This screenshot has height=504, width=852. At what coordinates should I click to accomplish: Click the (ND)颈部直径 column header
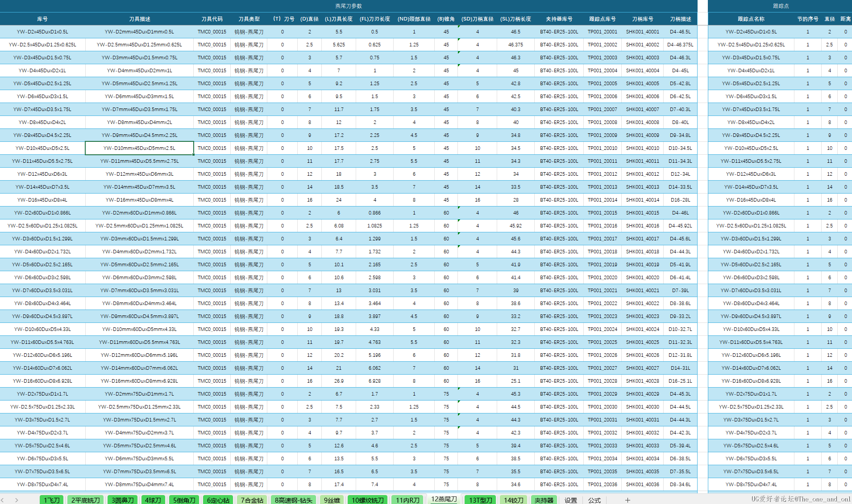(x=414, y=19)
